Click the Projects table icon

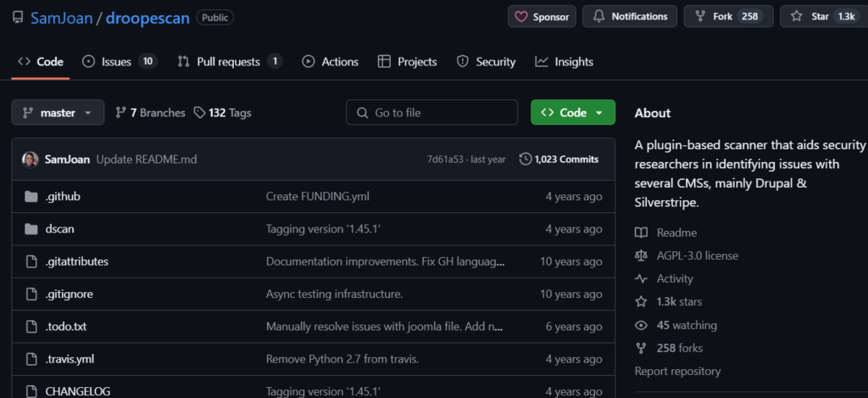[x=384, y=62]
